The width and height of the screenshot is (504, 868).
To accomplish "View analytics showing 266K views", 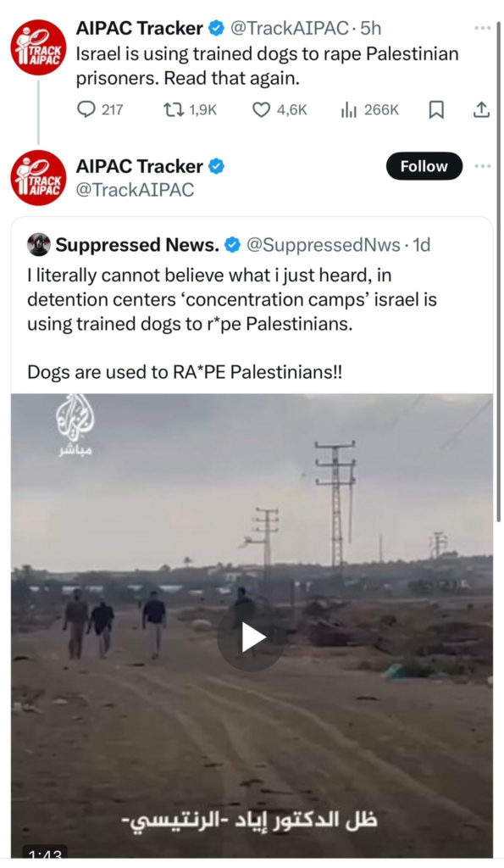I will [x=369, y=109].
